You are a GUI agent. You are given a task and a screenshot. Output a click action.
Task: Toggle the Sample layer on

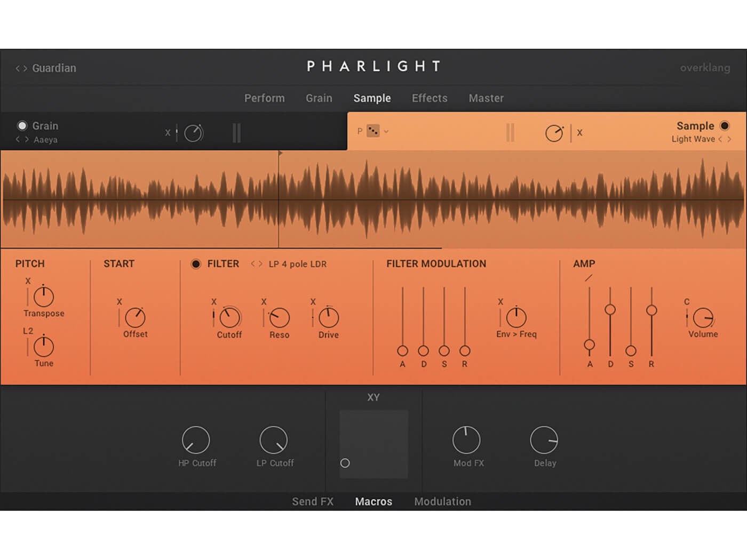click(x=725, y=125)
